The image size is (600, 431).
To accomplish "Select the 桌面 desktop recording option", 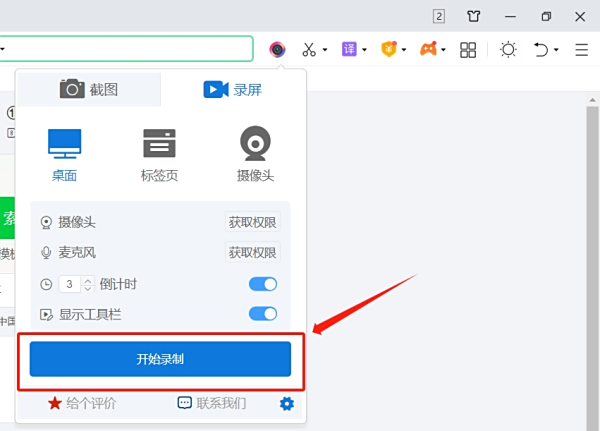I will click(64, 155).
